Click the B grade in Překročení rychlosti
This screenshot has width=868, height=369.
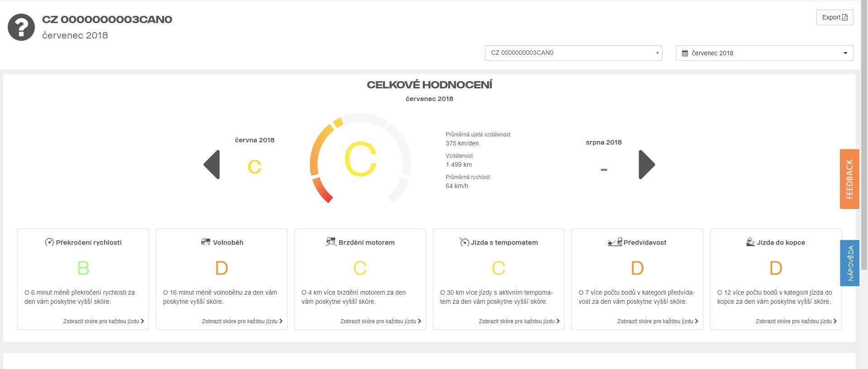pos(83,268)
